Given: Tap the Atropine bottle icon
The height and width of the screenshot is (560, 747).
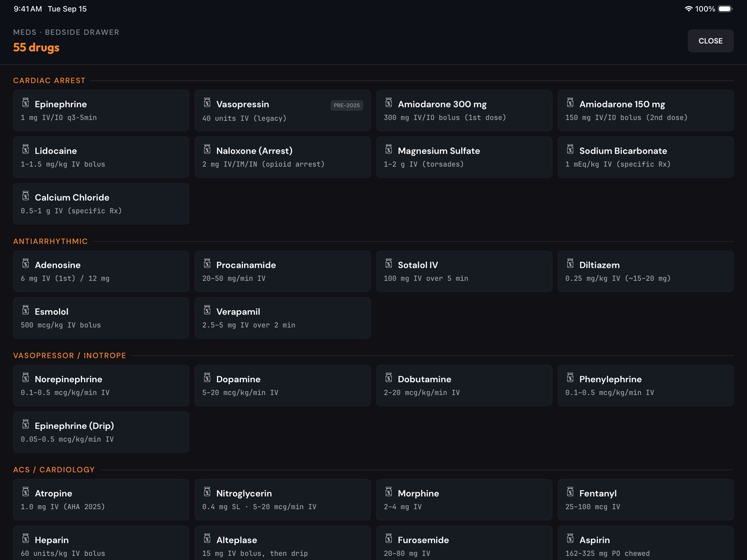Looking at the screenshot, I should (26, 492).
